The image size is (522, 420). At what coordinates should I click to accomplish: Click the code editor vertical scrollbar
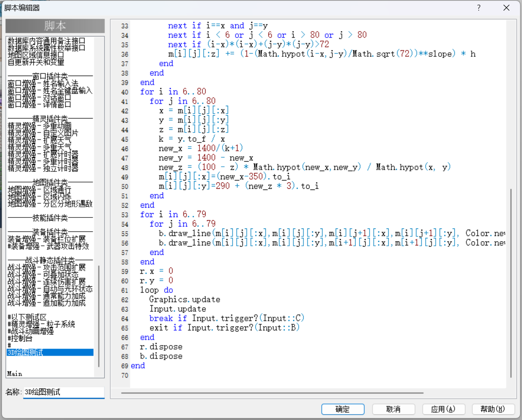[x=511, y=283]
